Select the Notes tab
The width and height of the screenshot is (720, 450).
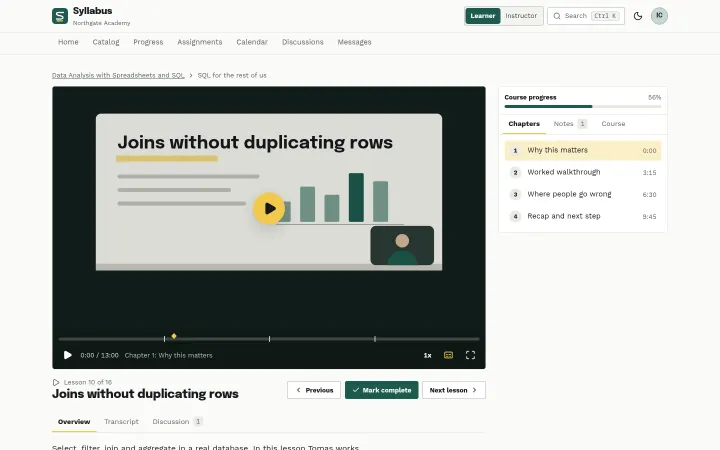[x=570, y=124]
